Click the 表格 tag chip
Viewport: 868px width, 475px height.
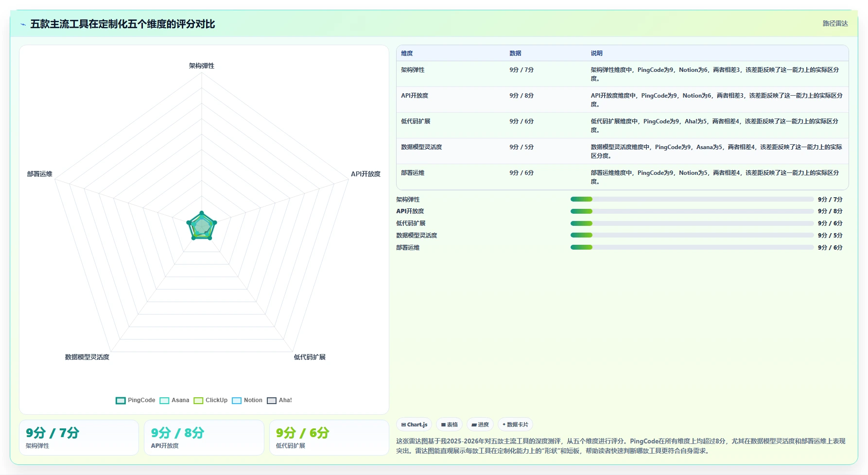[449, 424]
